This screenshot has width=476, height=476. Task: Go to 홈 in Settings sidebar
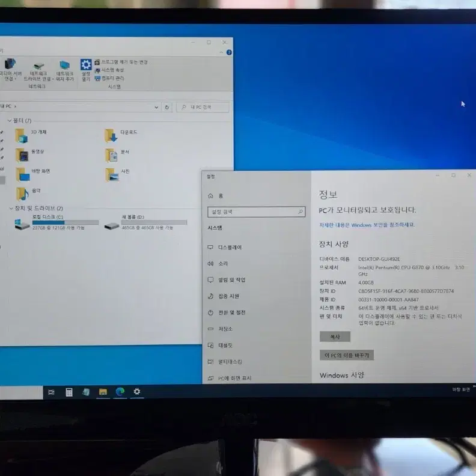coord(216,196)
